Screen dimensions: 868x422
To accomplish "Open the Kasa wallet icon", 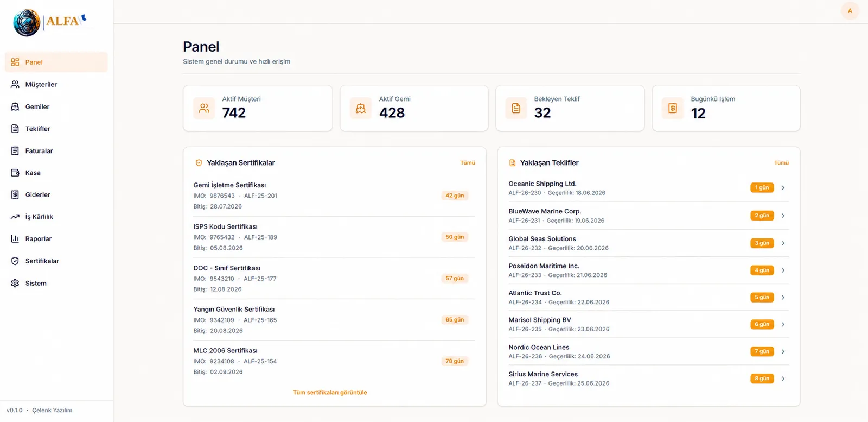I will point(15,173).
